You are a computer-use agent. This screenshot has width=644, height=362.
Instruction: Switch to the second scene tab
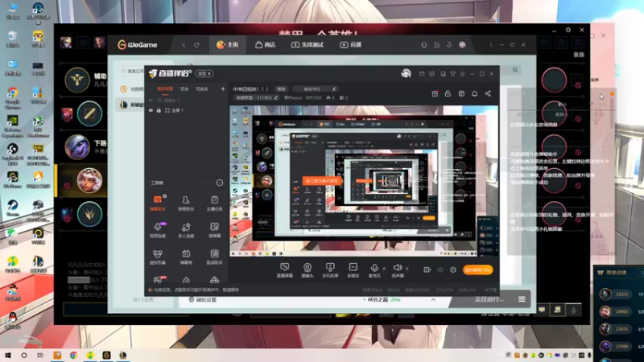click(x=184, y=88)
